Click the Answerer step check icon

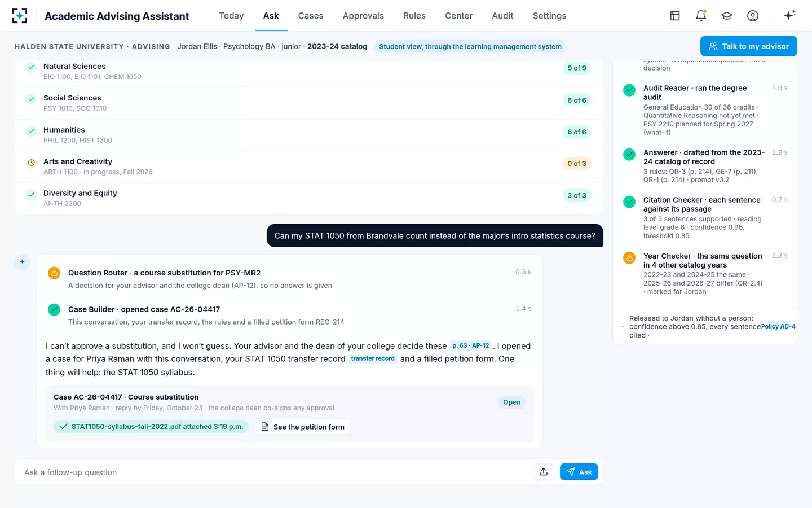point(629,154)
